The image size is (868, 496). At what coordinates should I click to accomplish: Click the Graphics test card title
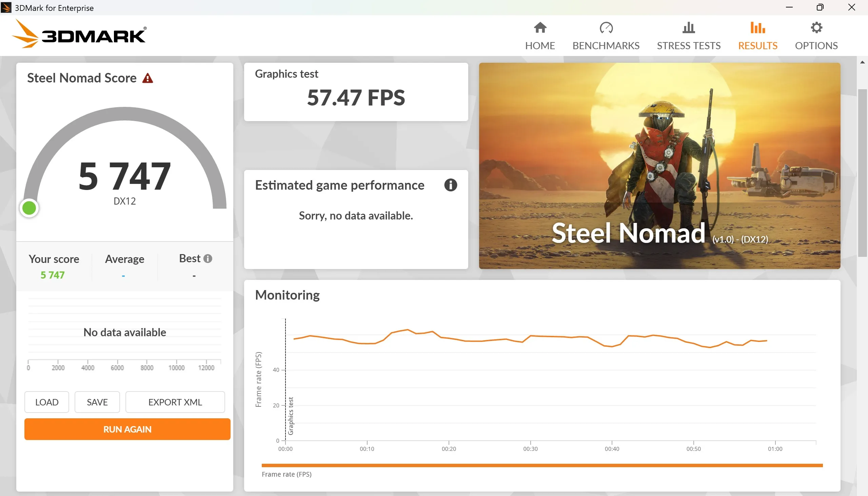coord(286,74)
